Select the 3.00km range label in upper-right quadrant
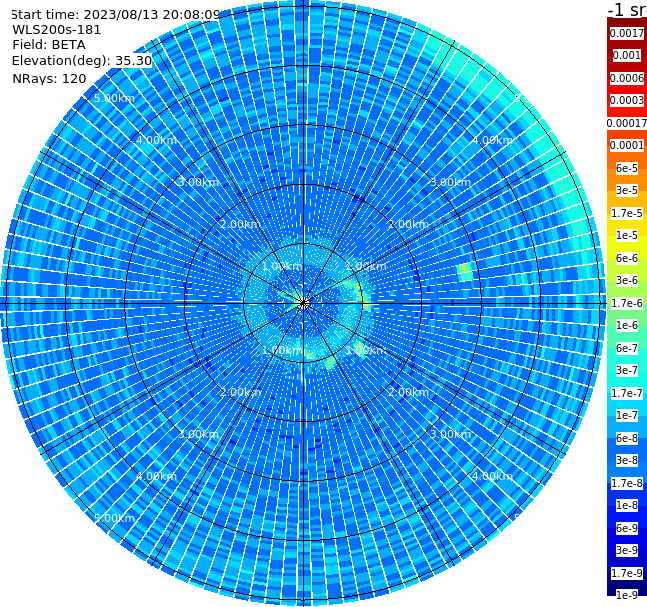This screenshot has width=647, height=607. point(450,182)
